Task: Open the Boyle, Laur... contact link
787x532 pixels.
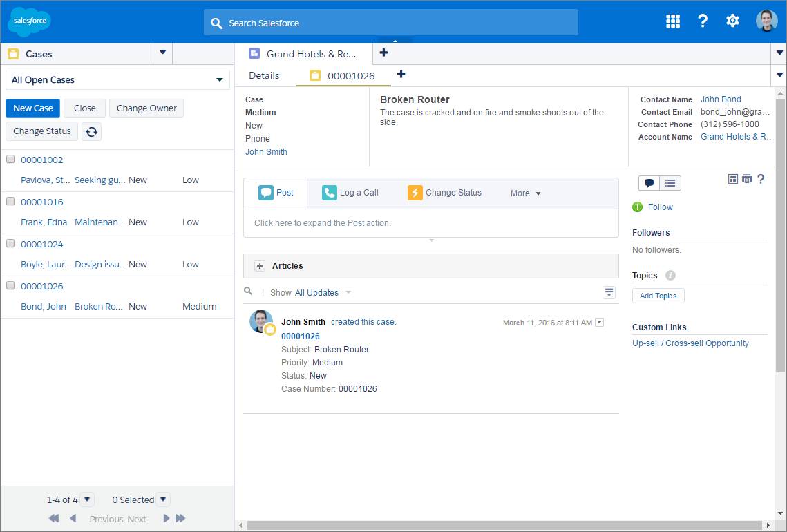Action: pos(46,264)
